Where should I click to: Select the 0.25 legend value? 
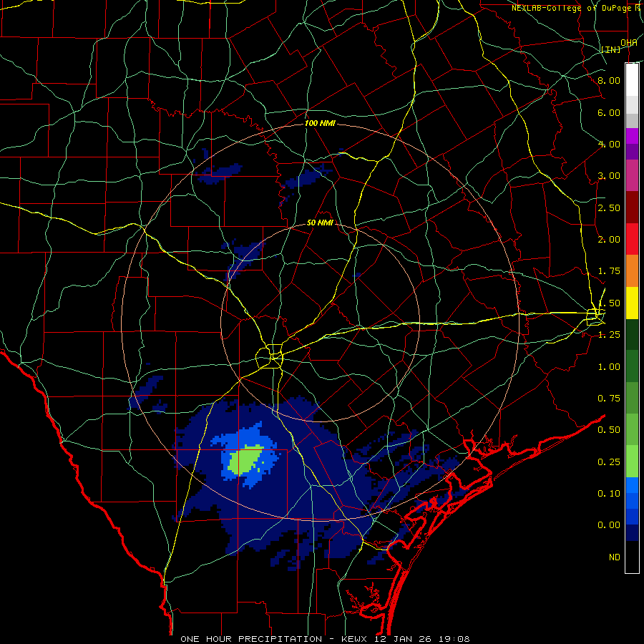coord(609,462)
